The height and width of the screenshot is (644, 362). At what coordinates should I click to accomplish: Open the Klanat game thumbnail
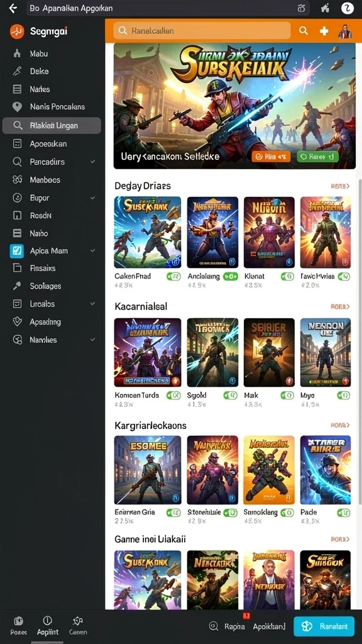pos(269,233)
